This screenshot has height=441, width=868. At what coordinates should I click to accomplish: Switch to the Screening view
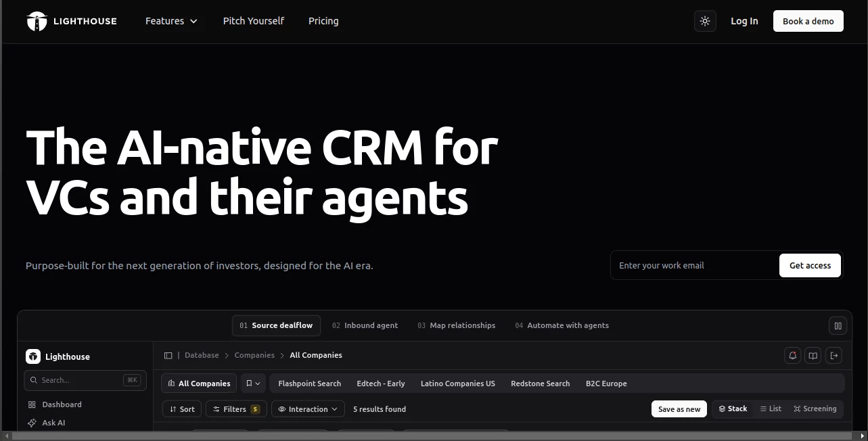tap(815, 409)
